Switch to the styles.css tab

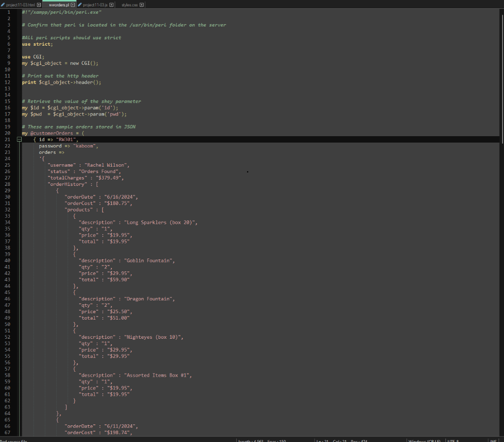tap(129, 5)
